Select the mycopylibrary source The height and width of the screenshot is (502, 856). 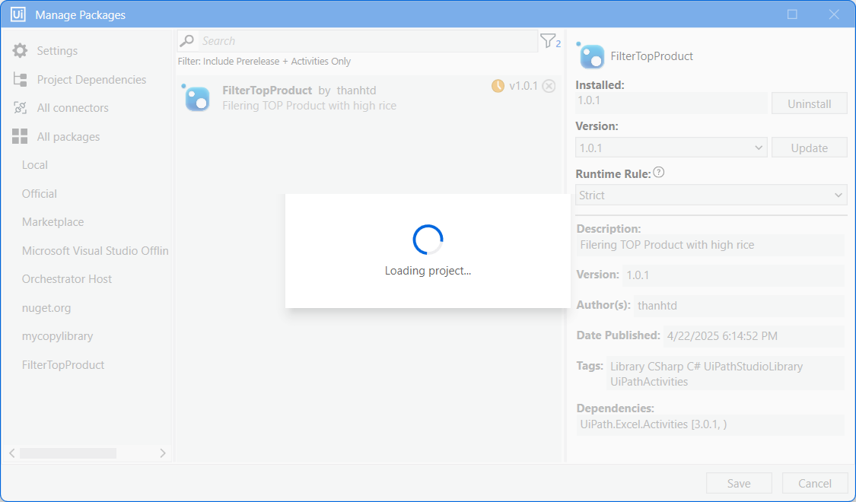click(57, 336)
